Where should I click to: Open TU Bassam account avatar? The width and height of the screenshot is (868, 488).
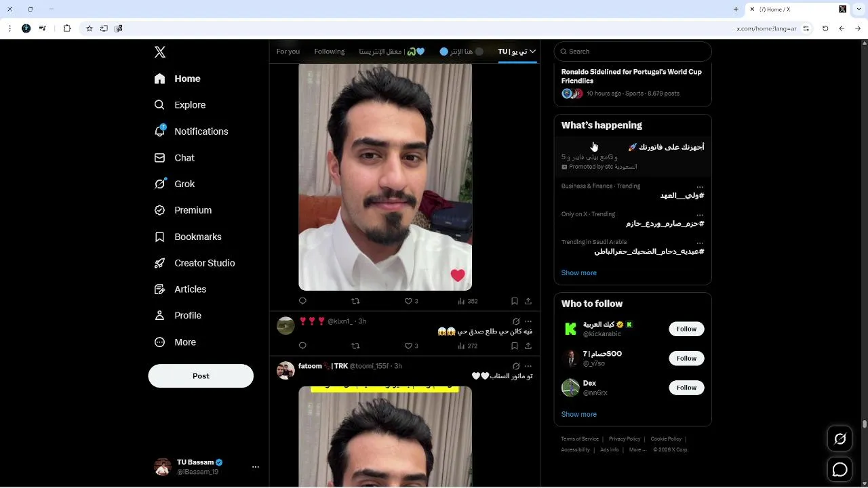163,467
